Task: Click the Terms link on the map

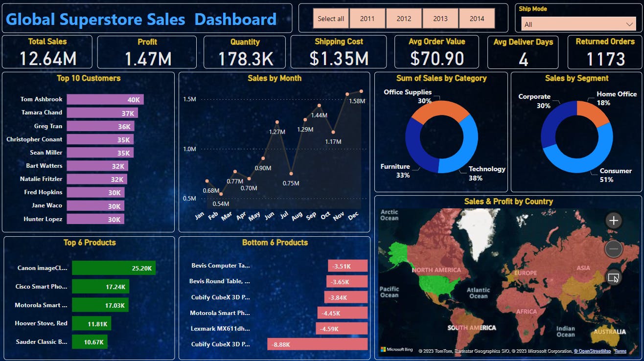Action: pyautogui.click(x=620, y=351)
